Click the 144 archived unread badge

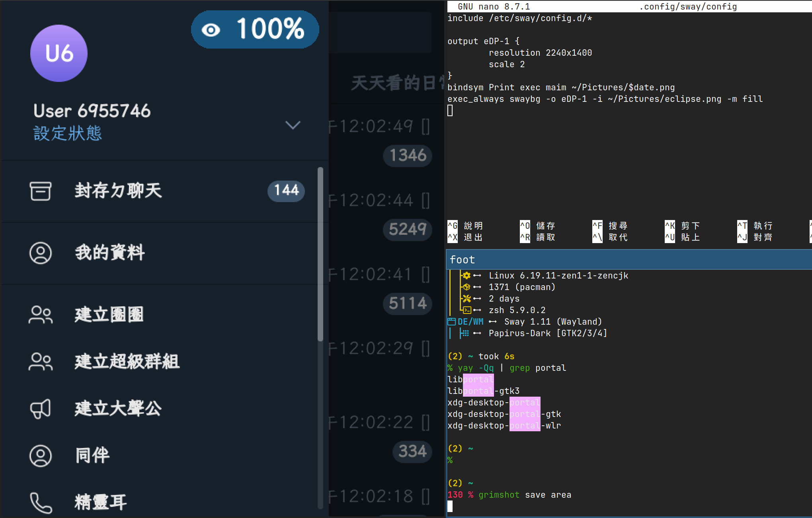tap(286, 191)
